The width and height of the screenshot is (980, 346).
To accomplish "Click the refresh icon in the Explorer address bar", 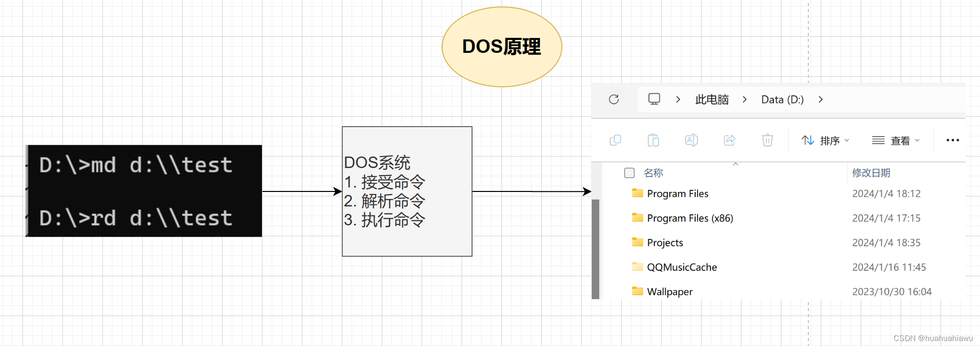I will click(x=614, y=99).
